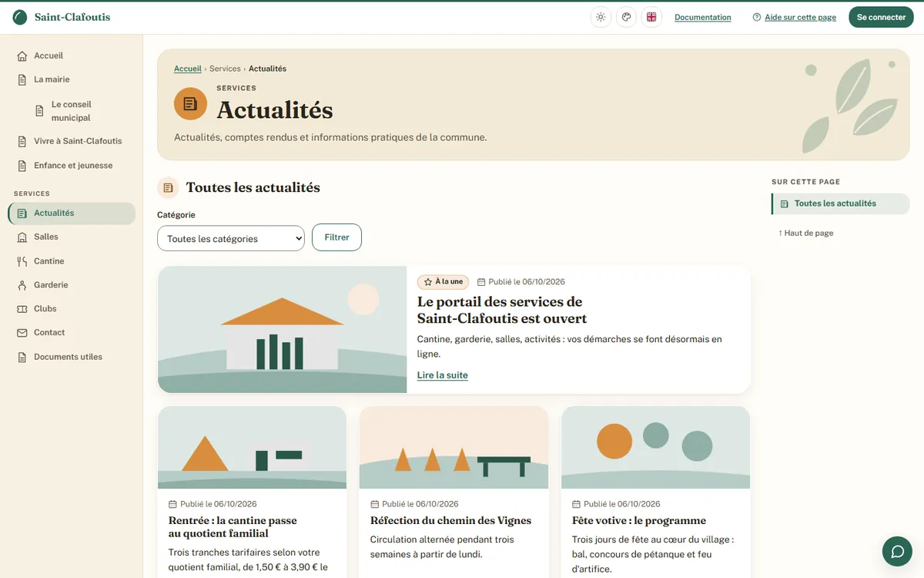The height and width of the screenshot is (578, 924).
Task: Switch language with the UK flag icon
Action: 651,17
